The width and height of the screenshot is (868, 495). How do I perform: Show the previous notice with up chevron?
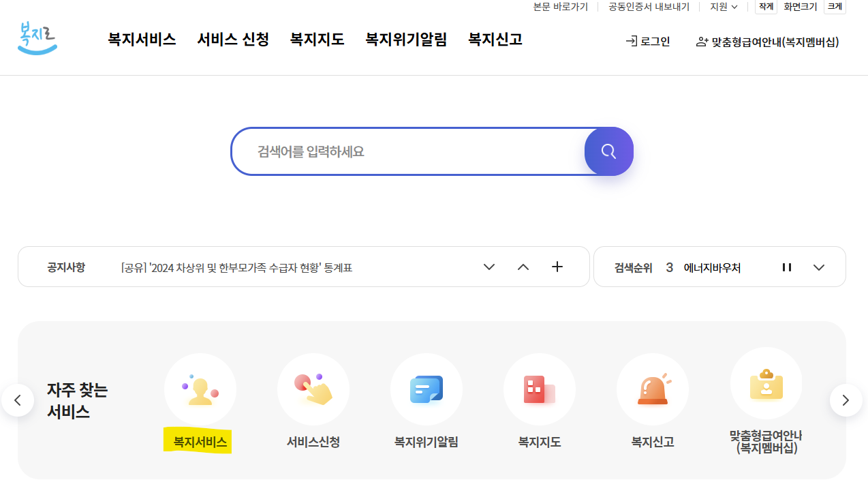[523, 267]
